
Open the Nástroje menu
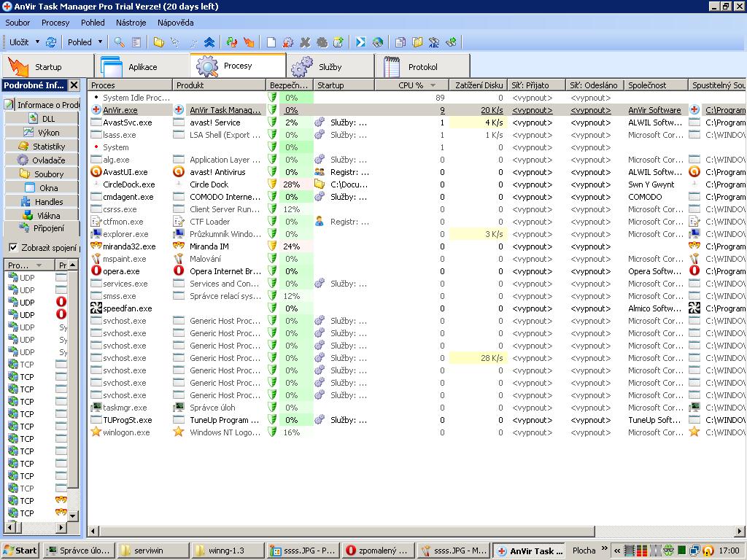[131, 23]
